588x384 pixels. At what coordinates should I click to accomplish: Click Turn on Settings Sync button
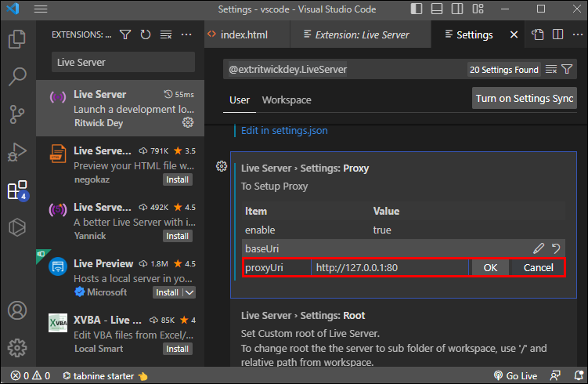click(525, 99)
